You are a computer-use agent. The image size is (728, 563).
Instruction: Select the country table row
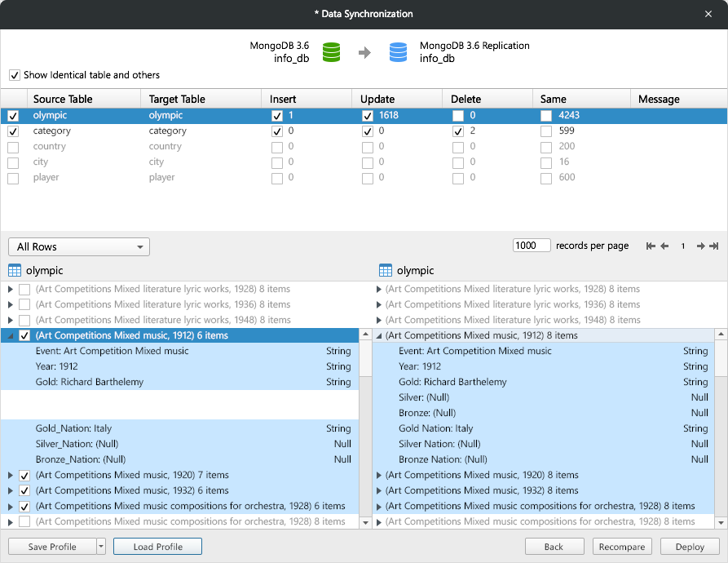click(x=364, y=146)
